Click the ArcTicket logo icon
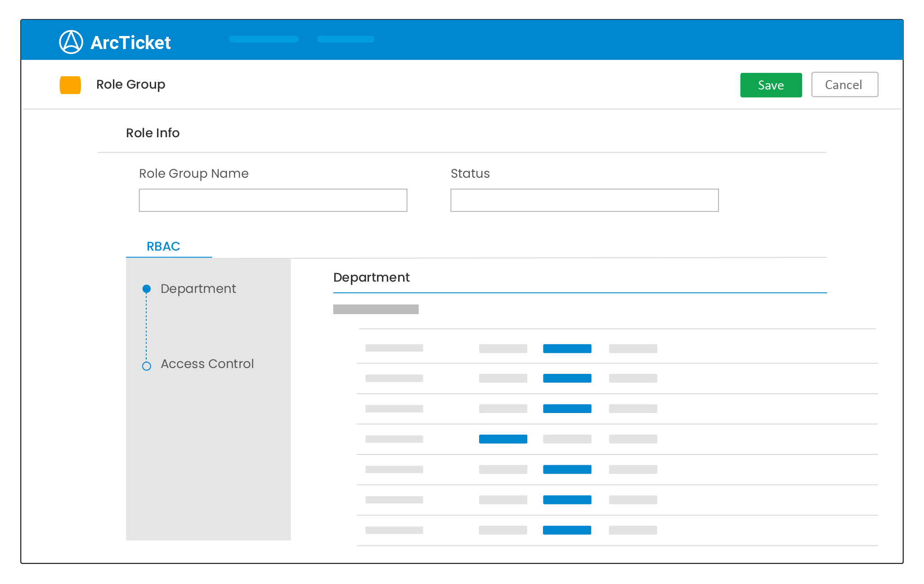 coord(71,42)
